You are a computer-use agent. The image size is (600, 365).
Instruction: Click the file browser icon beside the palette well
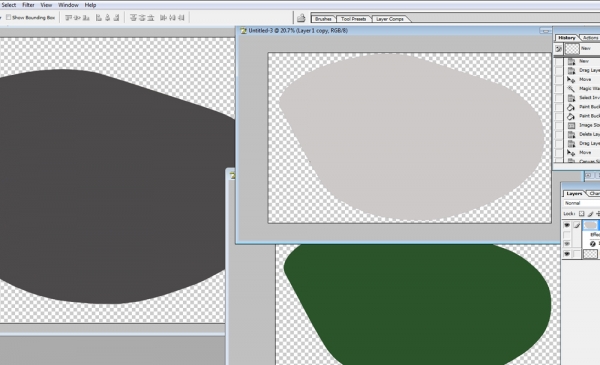pos(301,18)
